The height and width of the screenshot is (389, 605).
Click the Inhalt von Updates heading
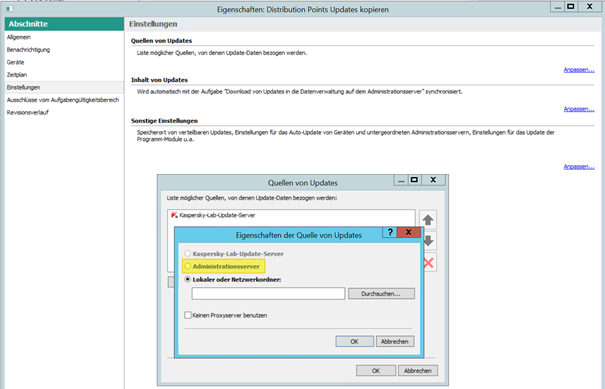[159, 80]
